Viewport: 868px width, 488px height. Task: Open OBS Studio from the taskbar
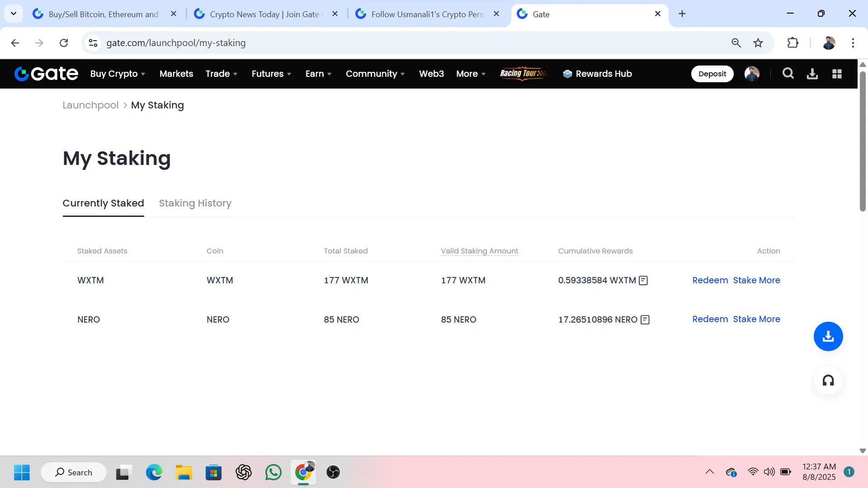[x=333, y=472]
